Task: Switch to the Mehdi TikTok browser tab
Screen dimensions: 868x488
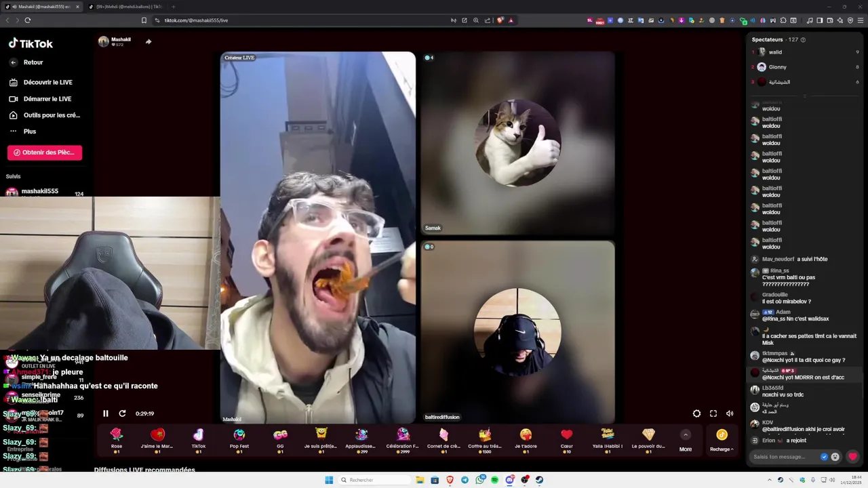Action: click(127, 7)
